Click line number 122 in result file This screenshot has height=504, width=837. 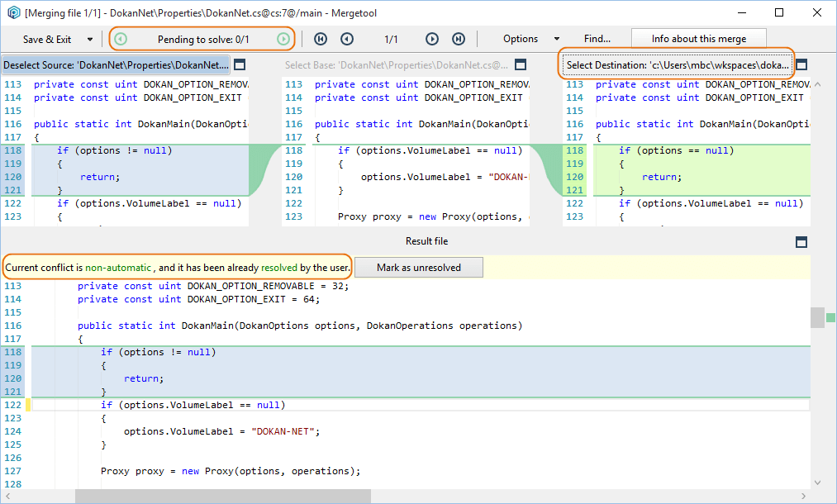(13, 405)
